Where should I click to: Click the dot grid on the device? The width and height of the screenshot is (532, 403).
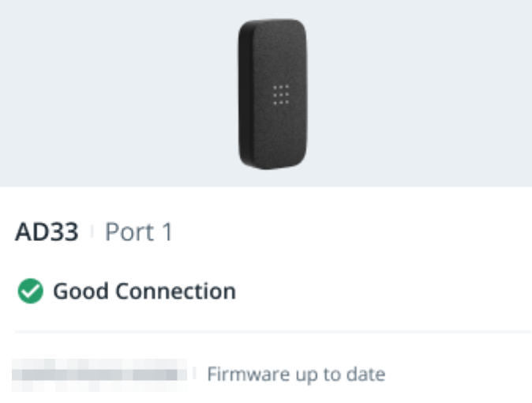(280, 95)
